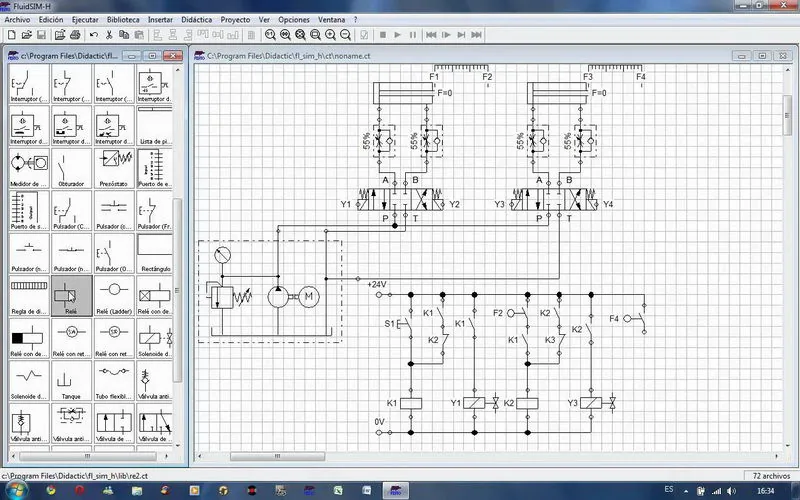Click the Cut scissors icon
800x500 pixels.
(109, 35)
